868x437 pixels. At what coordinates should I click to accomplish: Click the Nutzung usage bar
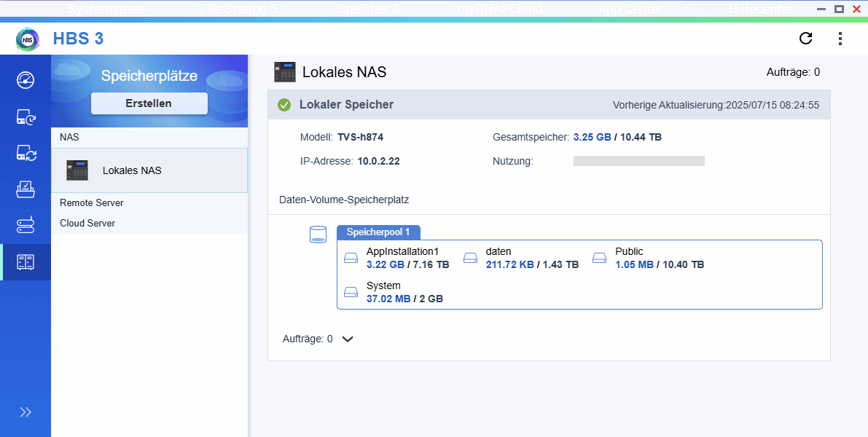639,160
